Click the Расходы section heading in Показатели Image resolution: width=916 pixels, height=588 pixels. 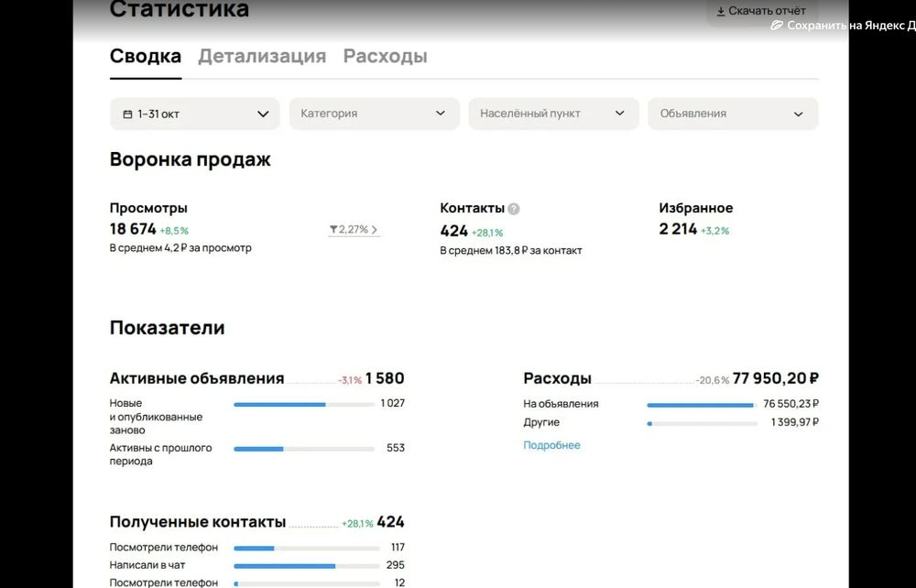click(x=557, y=378)
